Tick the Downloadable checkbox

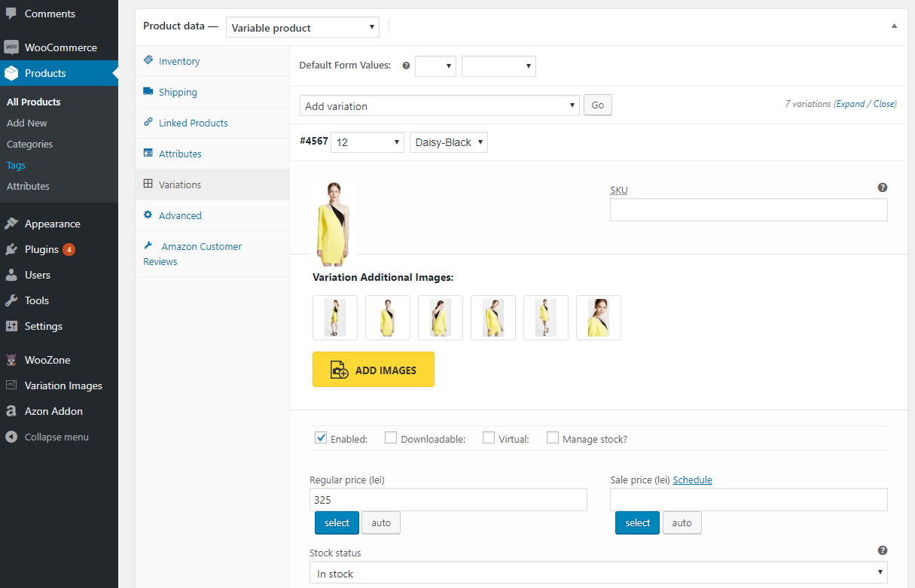[x=391, y=437]
